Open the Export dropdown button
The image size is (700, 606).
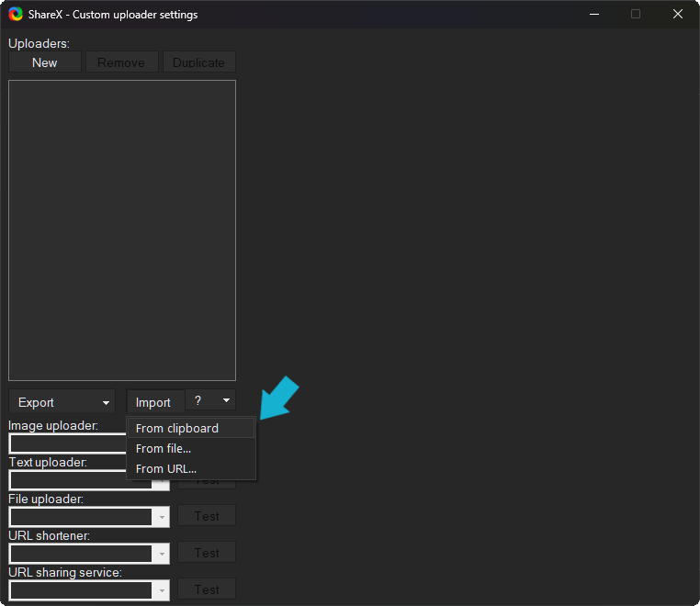[x=62, y=401]
